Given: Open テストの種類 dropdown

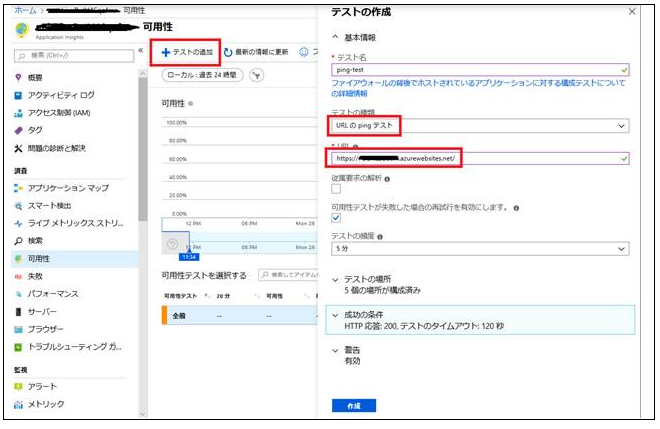Looking at the screenshot, I should click(x=479, y=126).
